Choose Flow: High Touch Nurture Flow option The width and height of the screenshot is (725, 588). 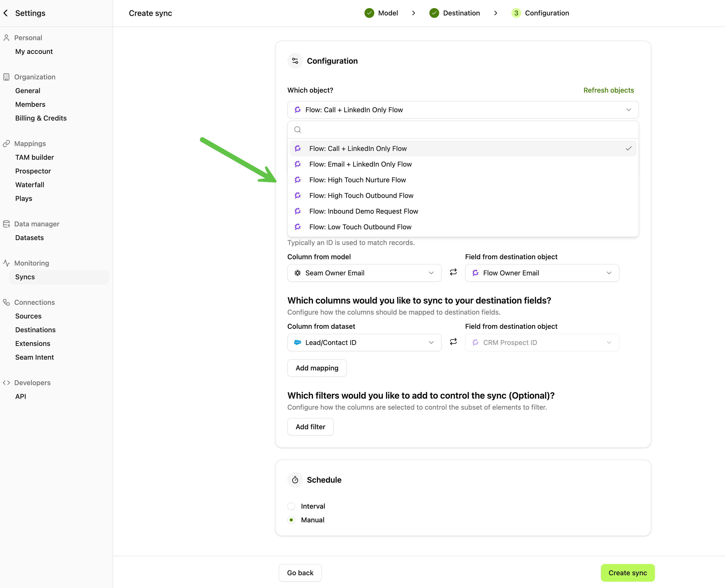pyautogui.click(x=357, y=180)
